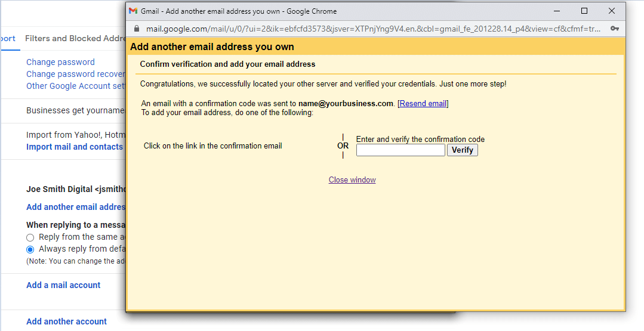Click Import mail and contacts
This screenshot has height=331, width=644.
coord(75,147)
